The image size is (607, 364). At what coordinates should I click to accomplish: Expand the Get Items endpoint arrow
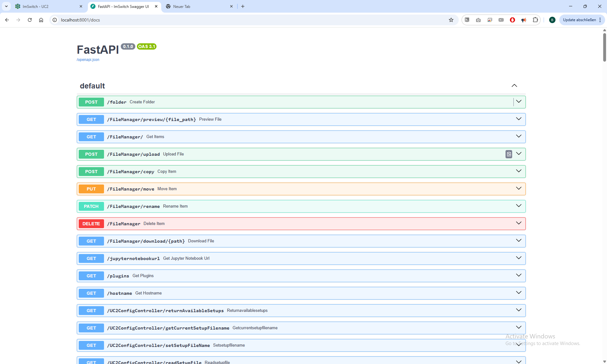(519, 136)
